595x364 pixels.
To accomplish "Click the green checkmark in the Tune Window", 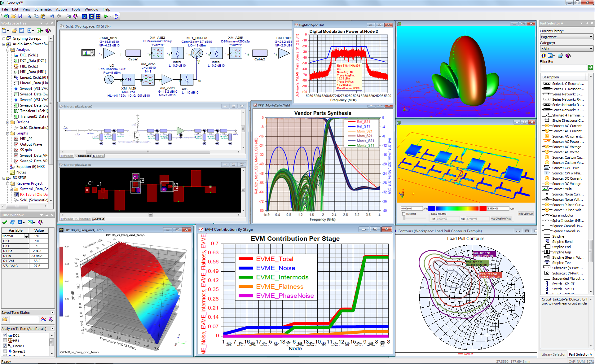I will [x=5, y=222].
